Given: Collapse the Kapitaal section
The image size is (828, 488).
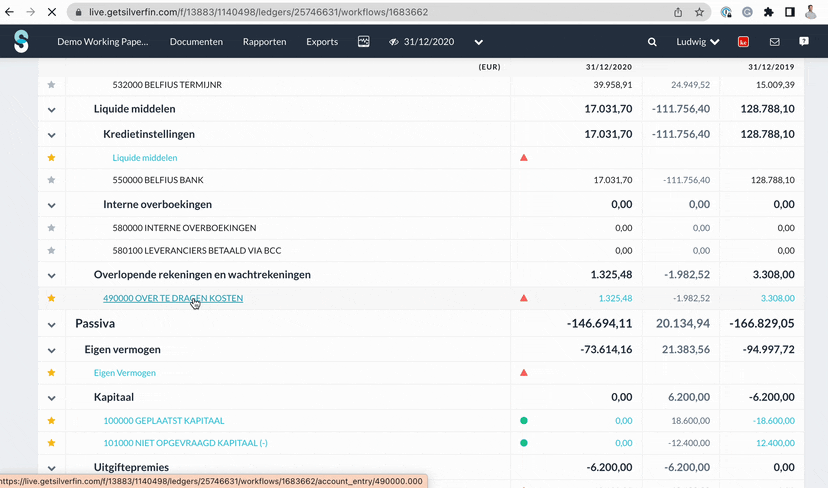Looking at the screenshot, I should click(51, 398).
